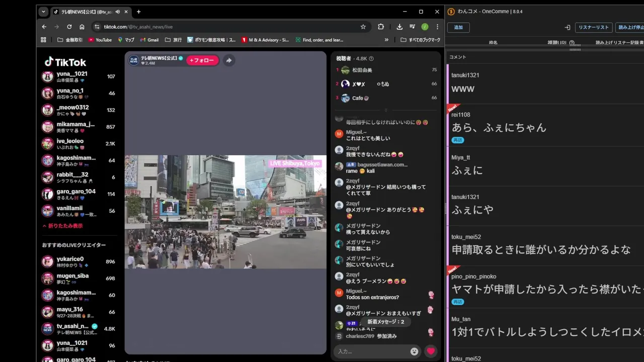644x362 pixels.
Task: Send a heart like
Action: tap(431, 351)
